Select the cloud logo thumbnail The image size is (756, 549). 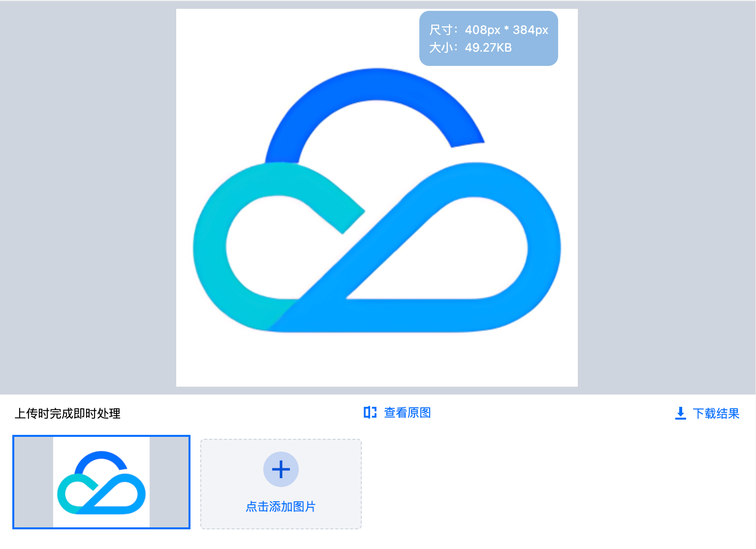(101, 482)
